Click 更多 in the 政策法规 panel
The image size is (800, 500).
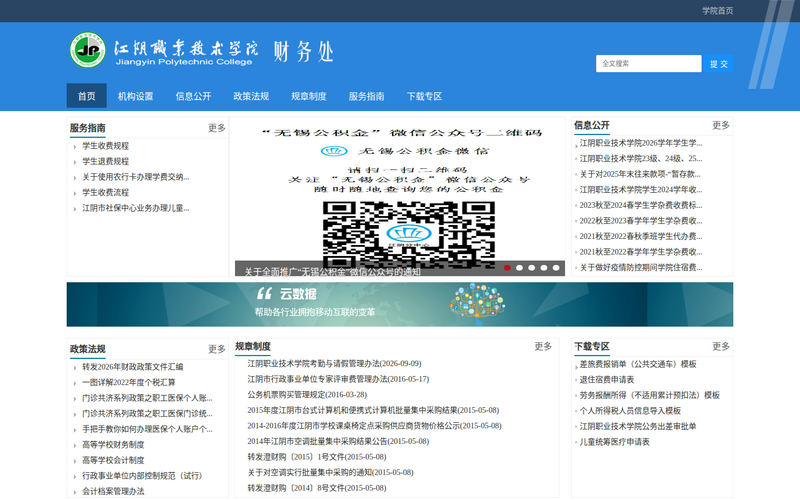click(217, 349)
